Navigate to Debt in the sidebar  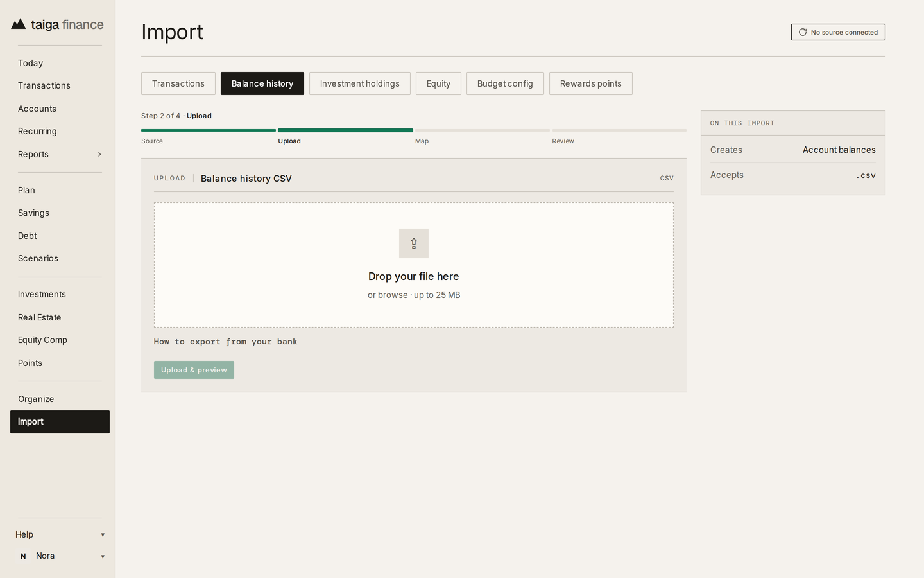pyautogui.click(x=60, y=236)
